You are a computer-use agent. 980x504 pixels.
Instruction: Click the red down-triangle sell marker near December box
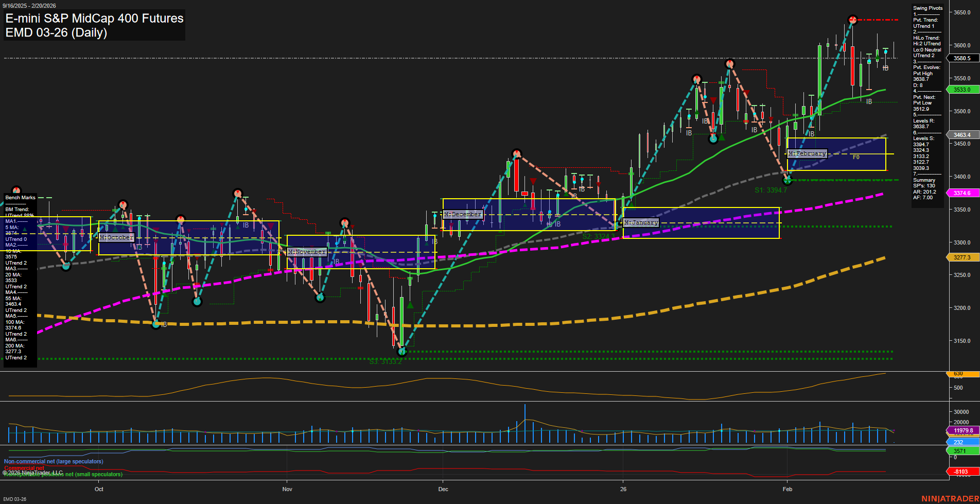(533, 180)
